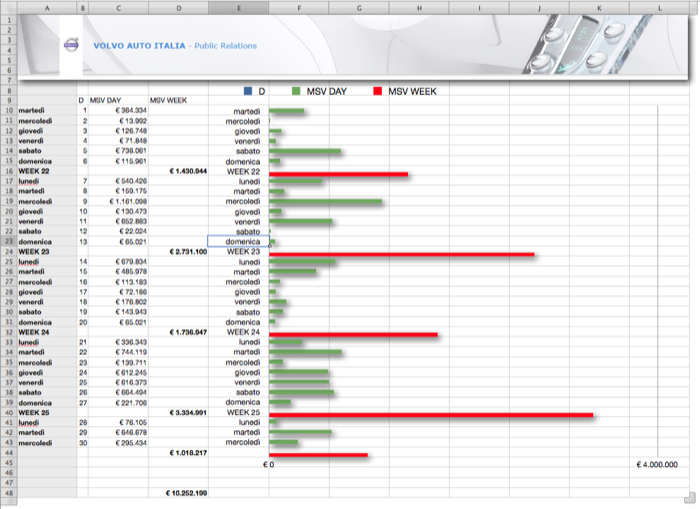The image size is (700, 509).
Task: Click the blue D legend swatch
Action: pos(248,91)
